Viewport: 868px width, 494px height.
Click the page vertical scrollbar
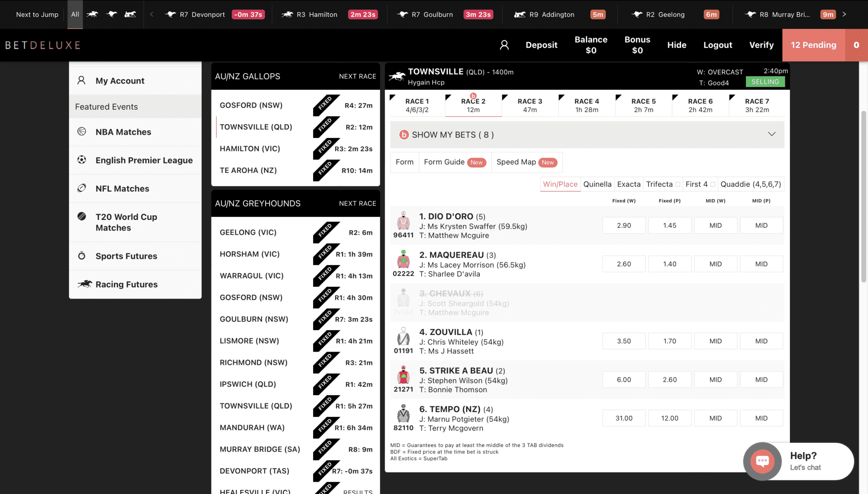(x=863, y=197)
